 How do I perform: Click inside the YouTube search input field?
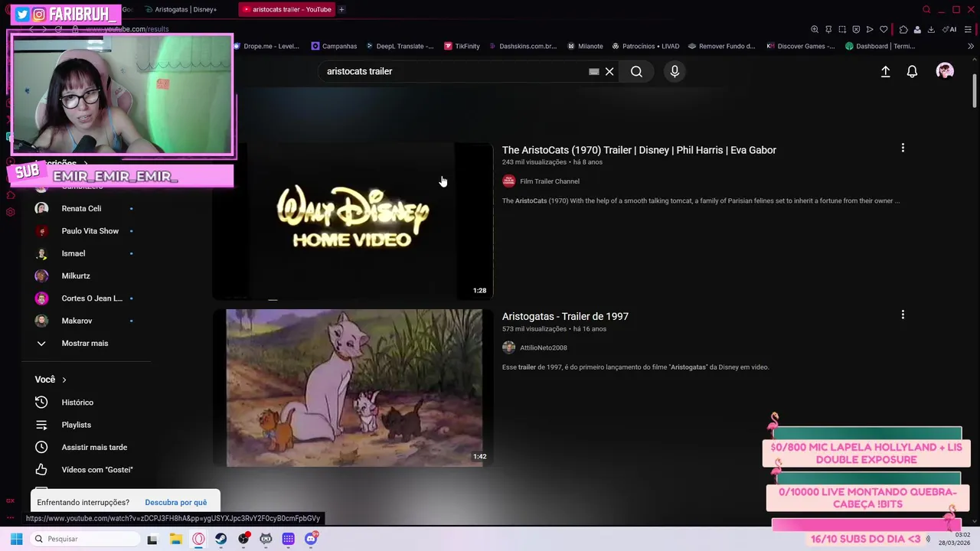[x=452, y=71]
